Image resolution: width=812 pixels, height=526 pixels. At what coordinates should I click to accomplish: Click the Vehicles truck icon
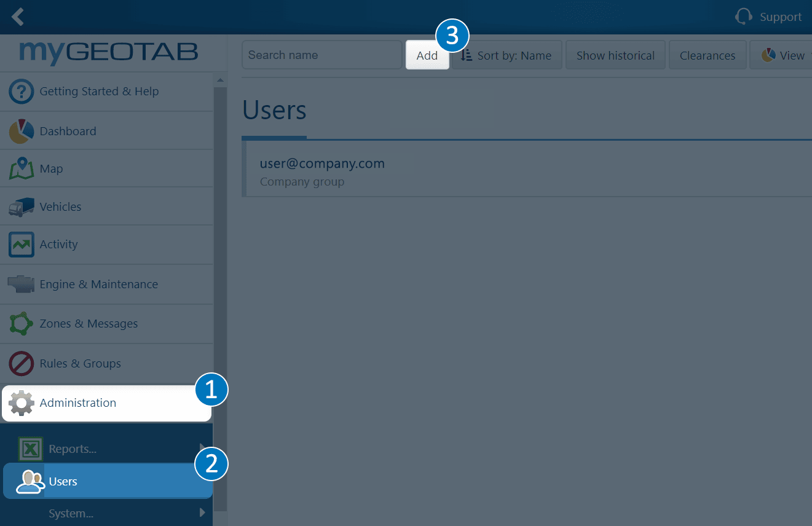[x=21, y=207]
